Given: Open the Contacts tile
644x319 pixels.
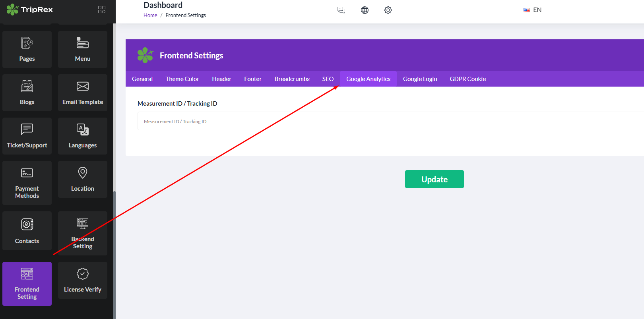Looking at the screenshot, I should pos(27,231).
